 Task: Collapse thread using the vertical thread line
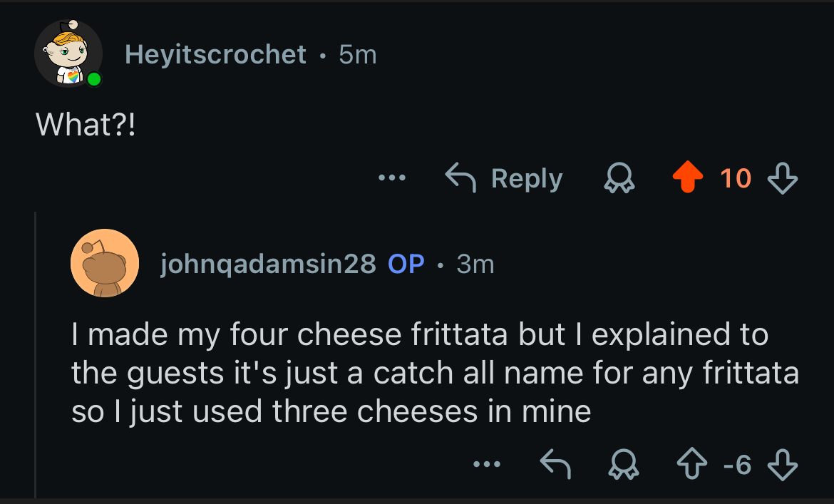click(x=36, y=356)
